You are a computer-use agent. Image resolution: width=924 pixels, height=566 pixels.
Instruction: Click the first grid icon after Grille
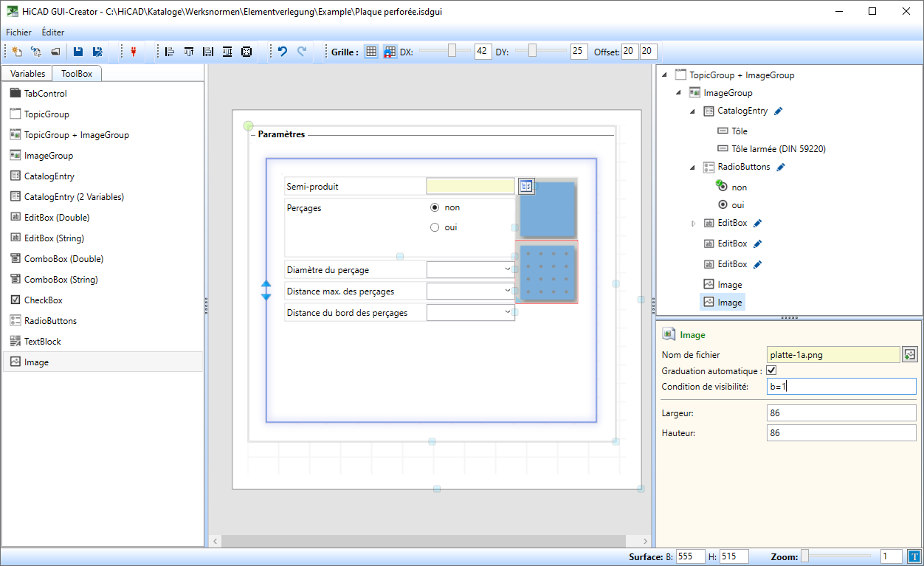tap(371, 52)
